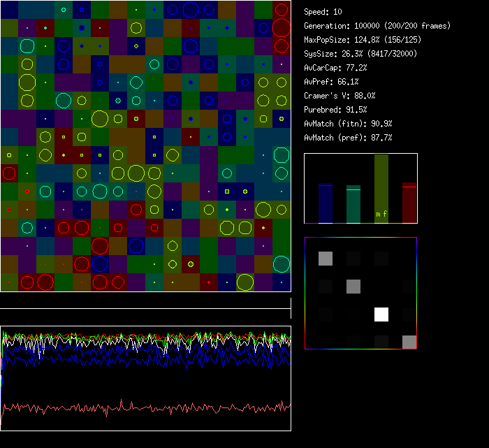Select the white square in the matrix panel
Image resolution: width=489 pixels, height=448 pixels.
[x=381, y=314]
